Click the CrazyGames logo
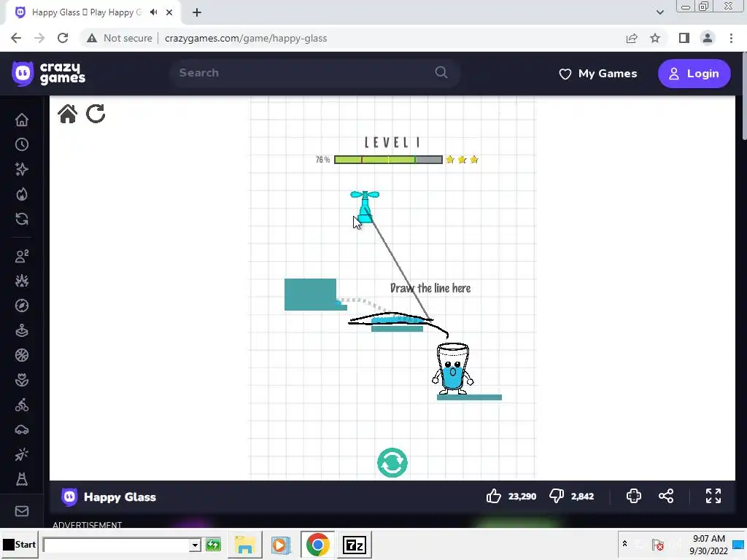Image resolution: width=747 pixels, height=560 pixels. (x=49, y=74)
